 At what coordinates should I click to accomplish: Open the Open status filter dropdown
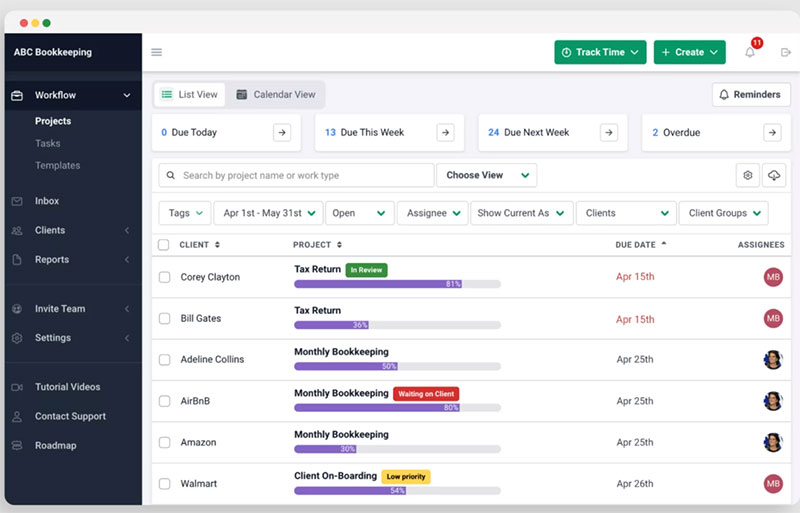[x=360, y=213]
